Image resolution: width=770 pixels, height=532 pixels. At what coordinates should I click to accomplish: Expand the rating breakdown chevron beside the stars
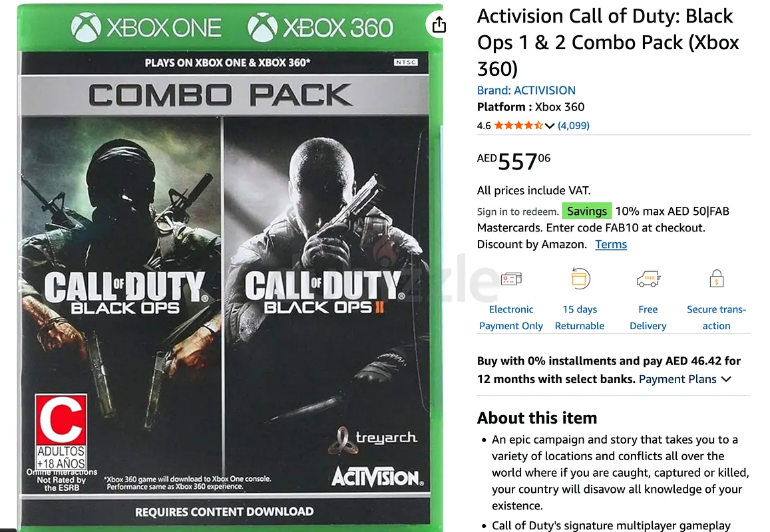point(550,126)
